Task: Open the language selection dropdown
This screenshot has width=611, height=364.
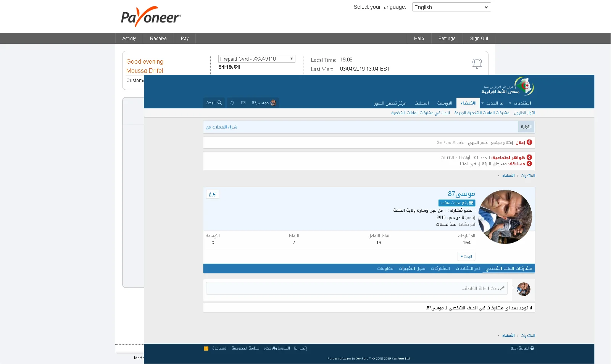Action: [451, 7]
